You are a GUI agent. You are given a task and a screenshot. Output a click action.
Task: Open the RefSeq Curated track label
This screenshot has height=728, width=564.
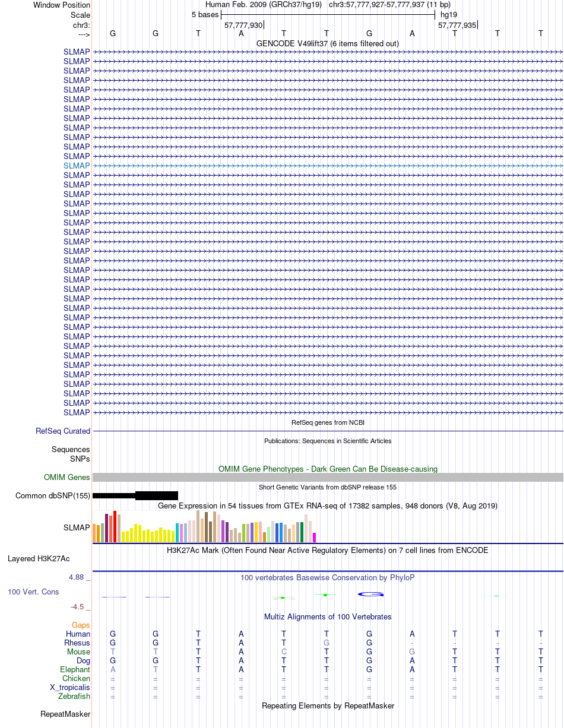(63, 431)
